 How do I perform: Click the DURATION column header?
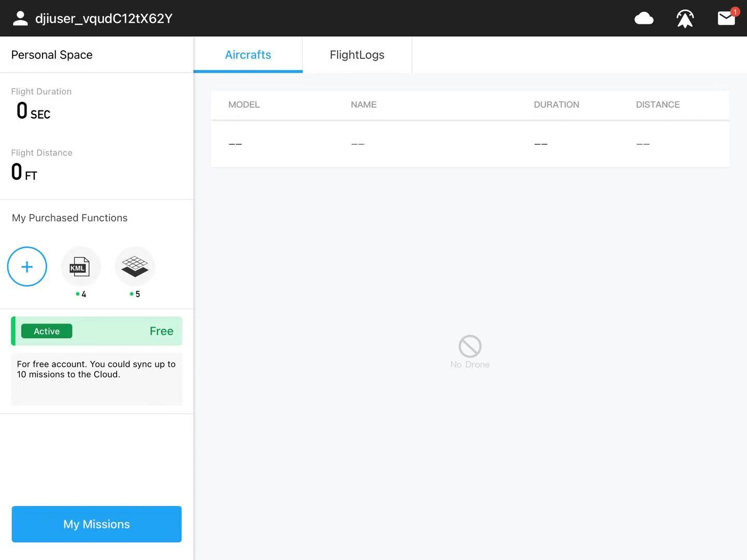coord(557,105)
